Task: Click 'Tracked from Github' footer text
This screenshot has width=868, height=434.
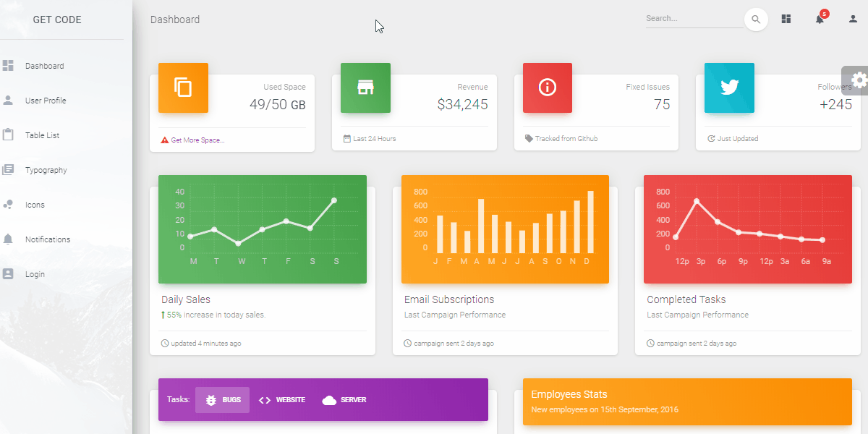Action: [x=566, y=138]
